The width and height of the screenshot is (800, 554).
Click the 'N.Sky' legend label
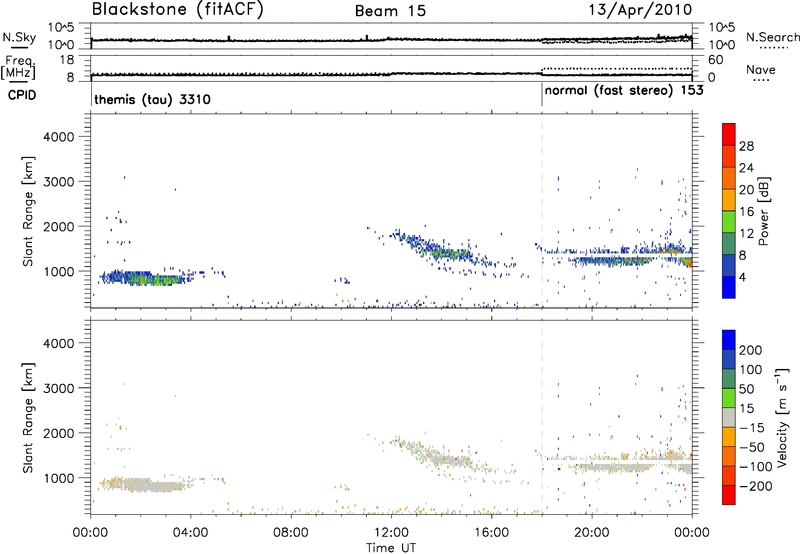pos(19,38)
